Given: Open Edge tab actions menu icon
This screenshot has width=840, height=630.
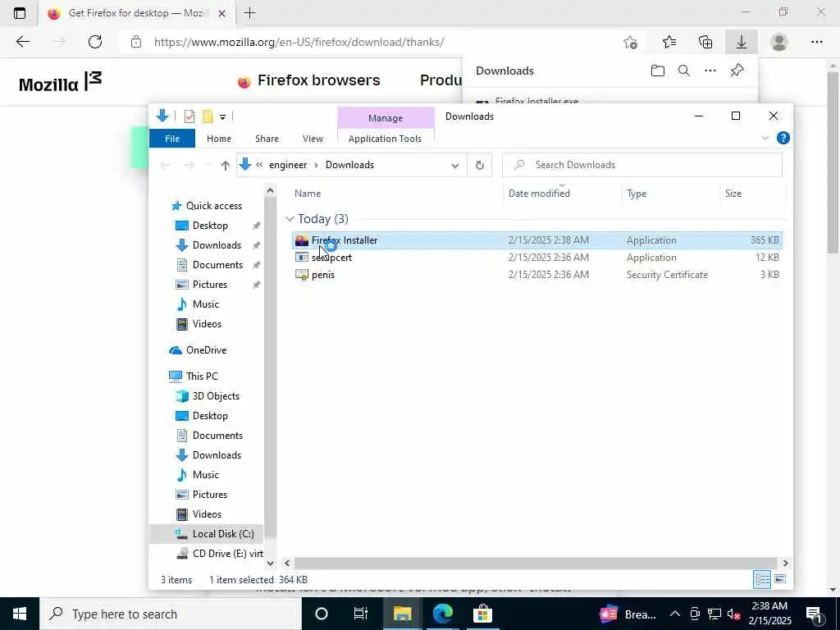Looking at the screenshot, I should pos(20,13).
